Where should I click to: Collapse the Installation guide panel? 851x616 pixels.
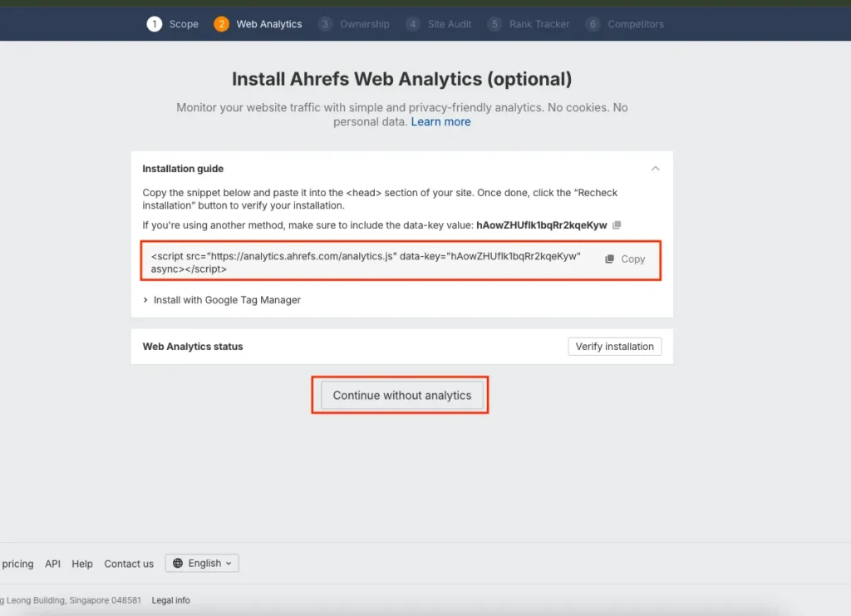[x=655, y=169]
